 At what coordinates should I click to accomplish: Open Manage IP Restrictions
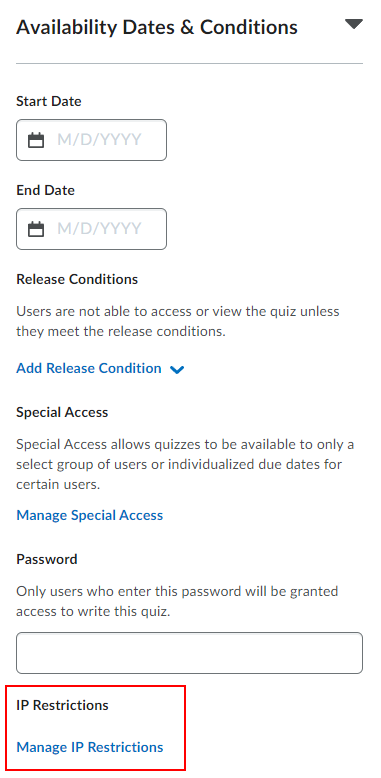point(90,747)
